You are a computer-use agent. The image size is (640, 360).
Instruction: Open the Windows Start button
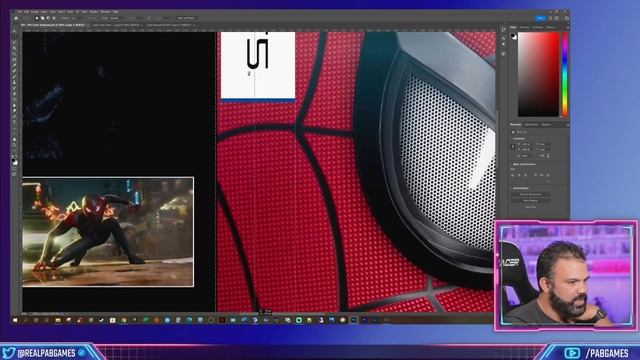[x=15, y=320]
